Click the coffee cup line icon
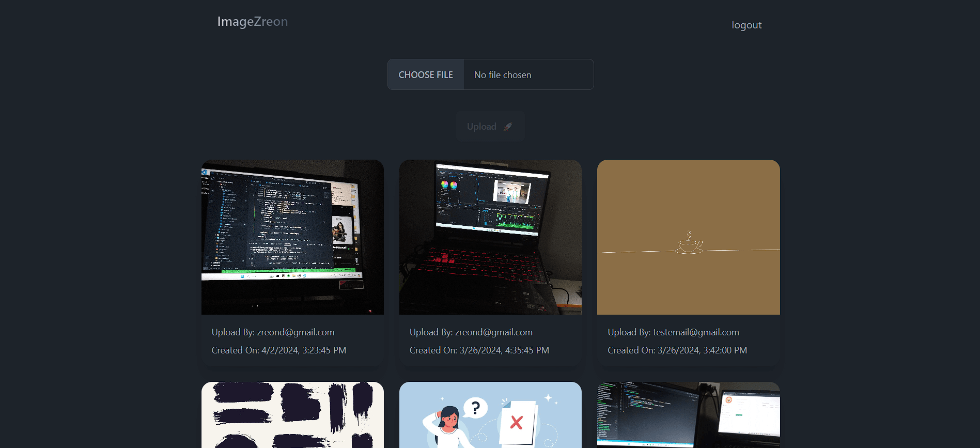 coord(689,243)
